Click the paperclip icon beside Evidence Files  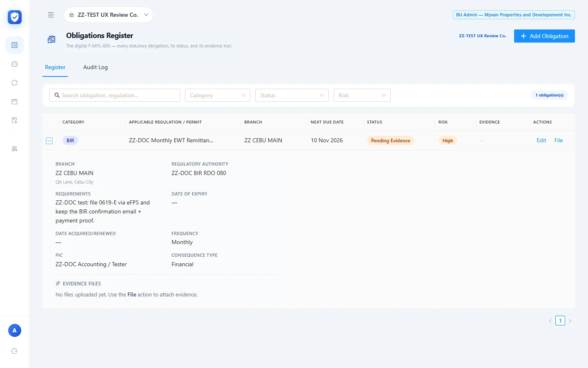pos(58,283)
